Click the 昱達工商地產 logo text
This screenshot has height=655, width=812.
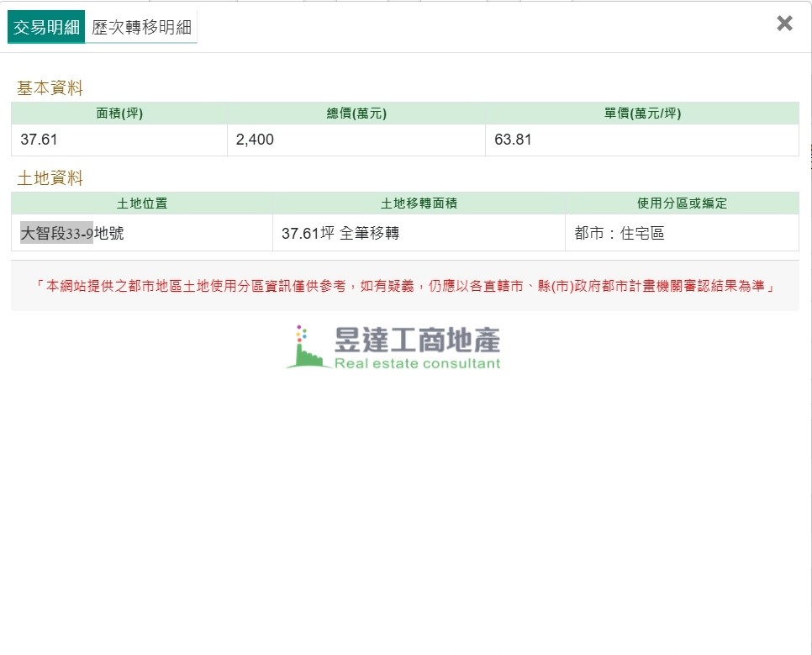[x=417, y=341]
